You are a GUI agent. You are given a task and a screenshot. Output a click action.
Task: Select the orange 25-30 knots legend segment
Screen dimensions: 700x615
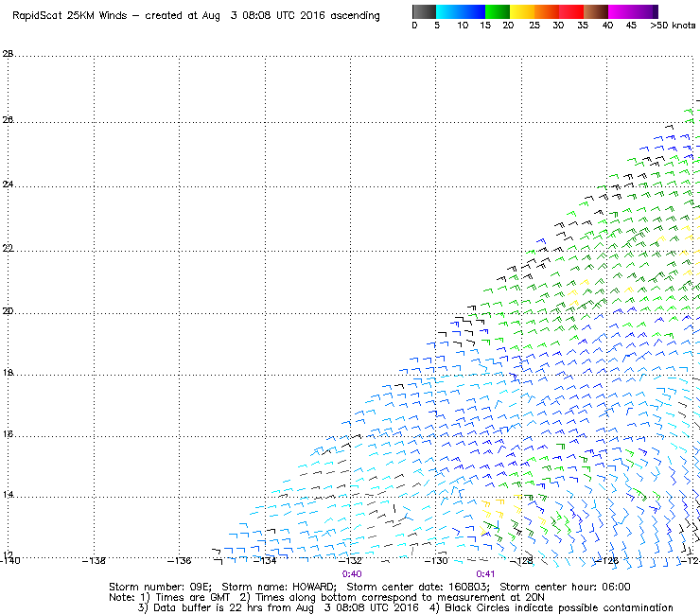[x=547, y=11]
